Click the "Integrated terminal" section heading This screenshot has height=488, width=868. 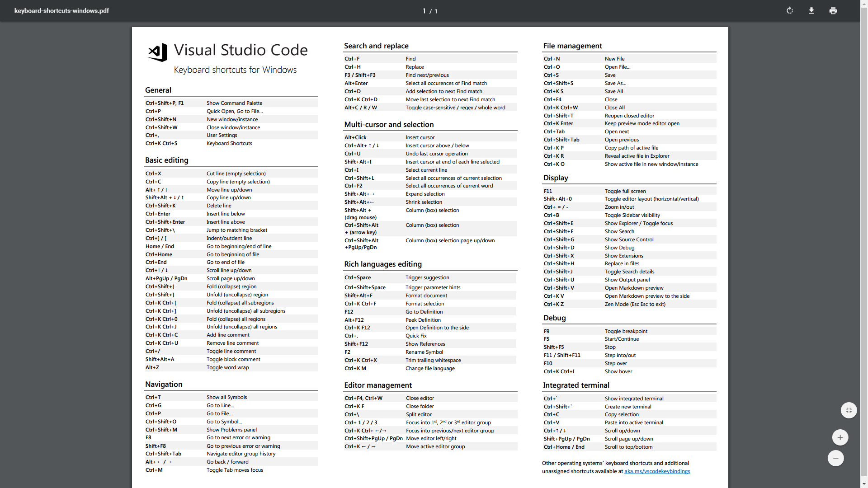point(576,385)
